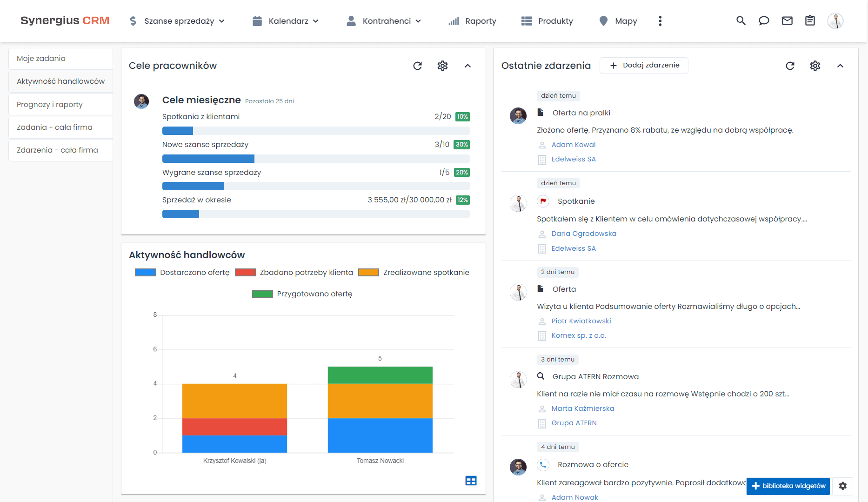Viewport: 868px width, 502px height.
Task: Click the three-dot more menu icon
Action: (660, 21)
